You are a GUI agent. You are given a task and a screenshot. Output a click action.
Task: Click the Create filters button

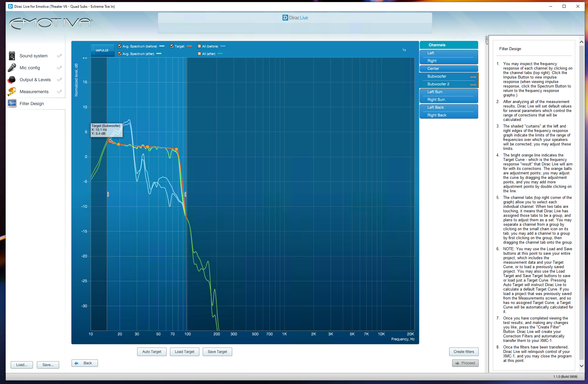(x=464, y=352)
